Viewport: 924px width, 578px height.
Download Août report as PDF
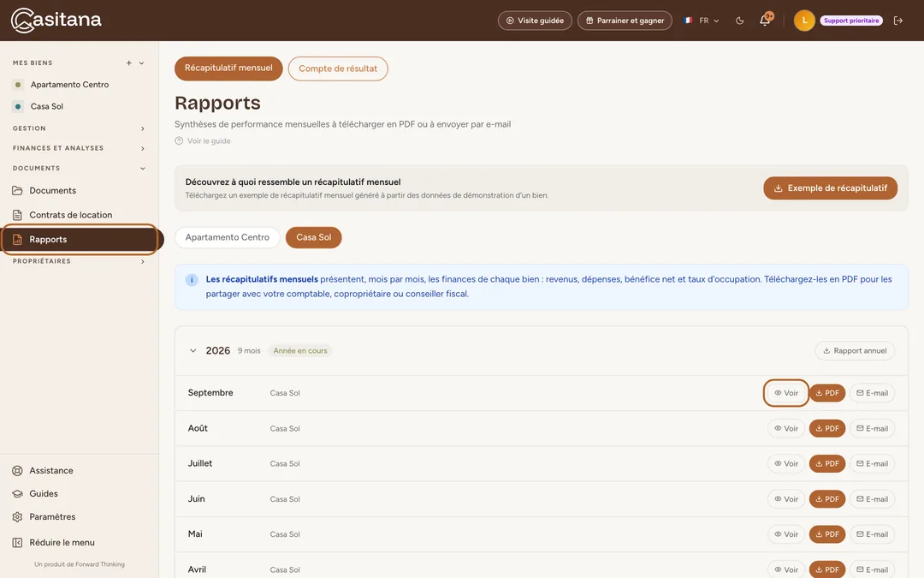click(827, 429)
